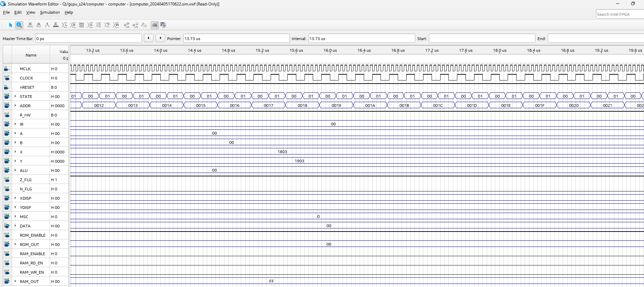
Task: Expand the ADDR signal bus
Action: tap(15, 105)
